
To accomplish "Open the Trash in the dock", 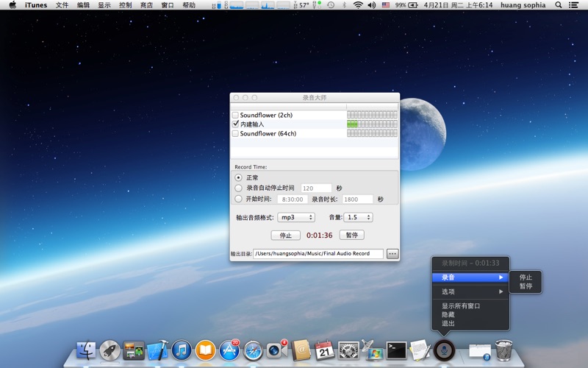I will pos(503,350).
